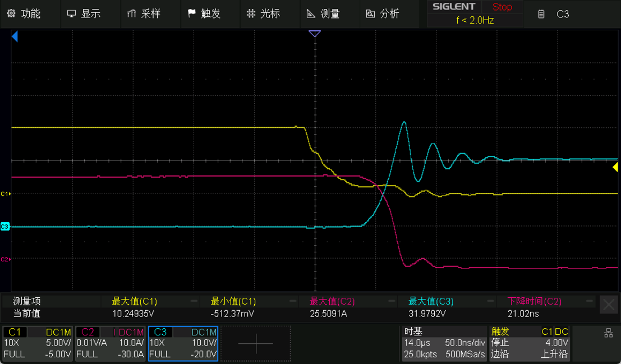Open the C1 channel settings box

pos(38,343)
